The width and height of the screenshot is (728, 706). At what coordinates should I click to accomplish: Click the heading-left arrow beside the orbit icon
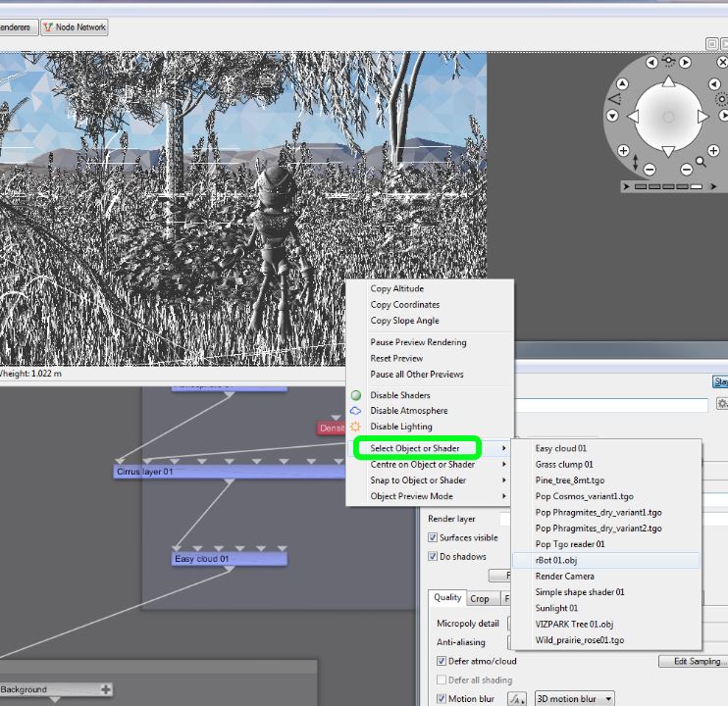point(651,62)
